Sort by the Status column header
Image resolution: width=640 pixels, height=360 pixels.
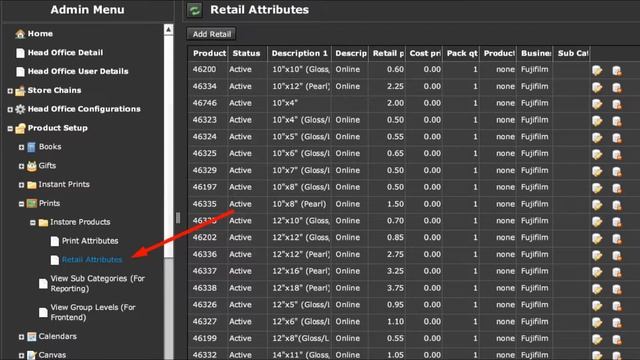[x=247, y=53]
